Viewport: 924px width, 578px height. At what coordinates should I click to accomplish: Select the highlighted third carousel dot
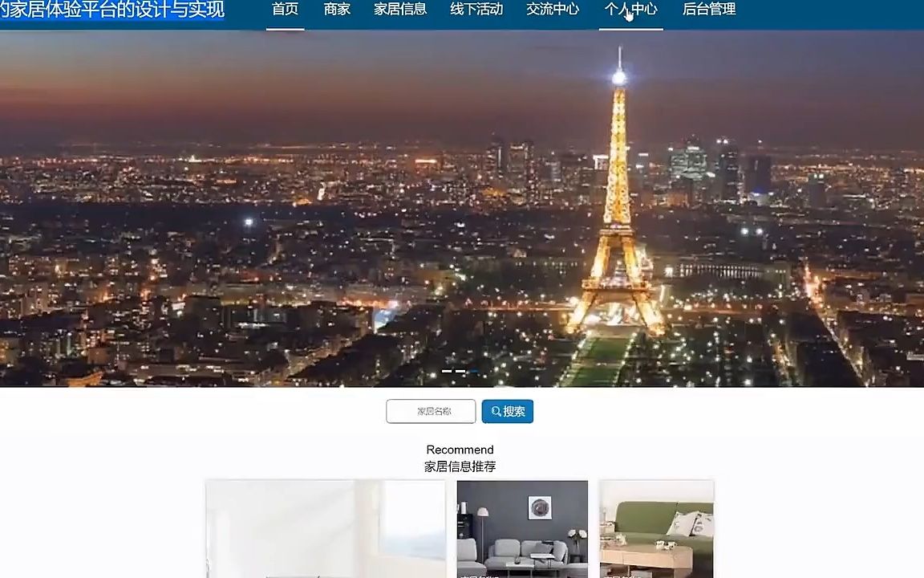pyautogui.click(x=472, y=371)
